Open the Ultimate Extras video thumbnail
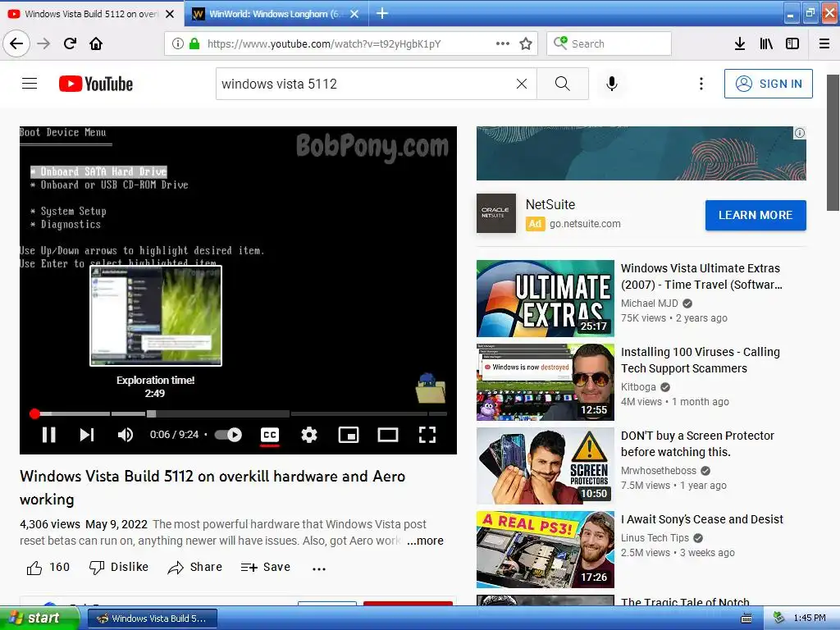Image resolution: width=840 pixels, height=630 pixels. (x=546, y=299)
